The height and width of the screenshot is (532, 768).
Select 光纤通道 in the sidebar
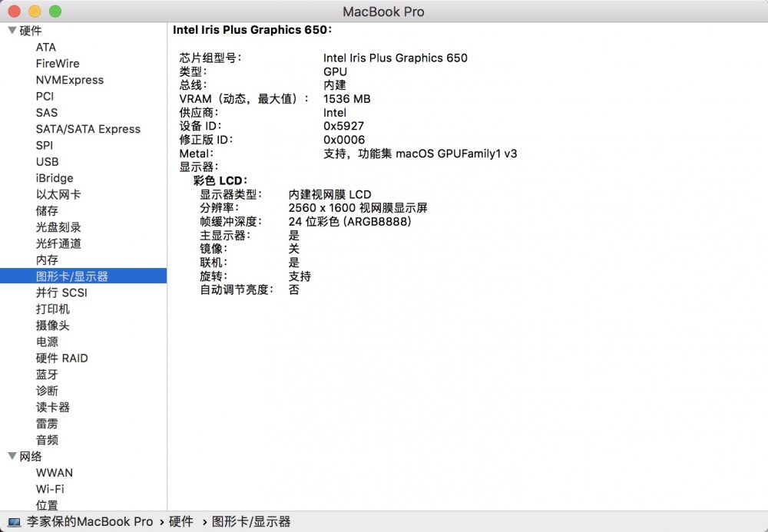click(58, 243)
